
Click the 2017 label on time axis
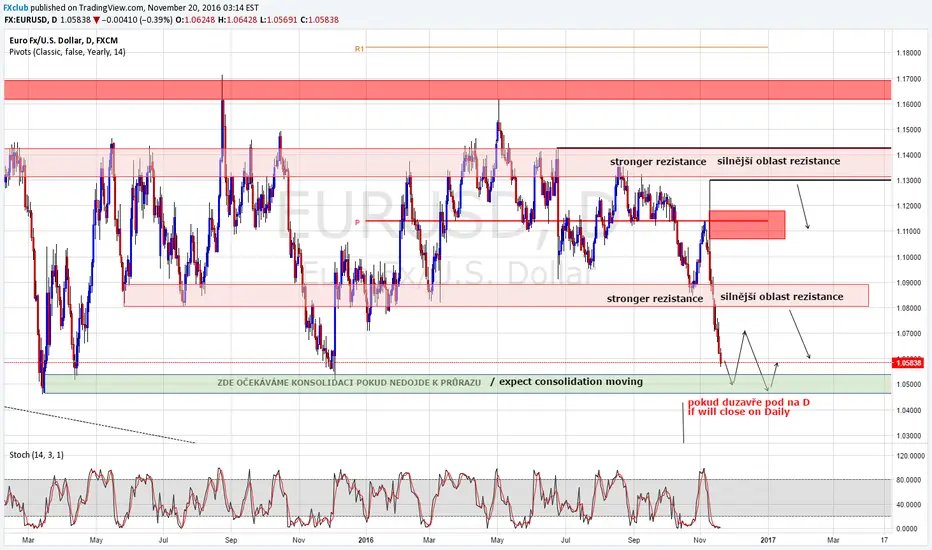tap(768, 540)
